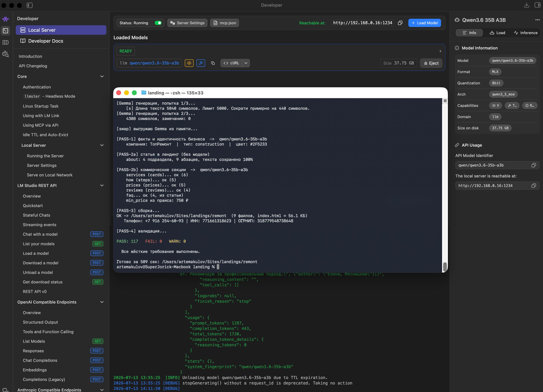Switch to the Info tab
Viewport: 543px width, 392px height.
(x=469, y=33)
